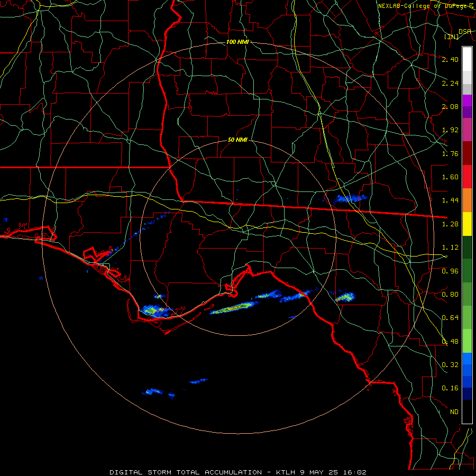The width and height of the screenshot is (476, 476).
Task: Click the 1.92 legend value
Action: (x=450, y=130)
